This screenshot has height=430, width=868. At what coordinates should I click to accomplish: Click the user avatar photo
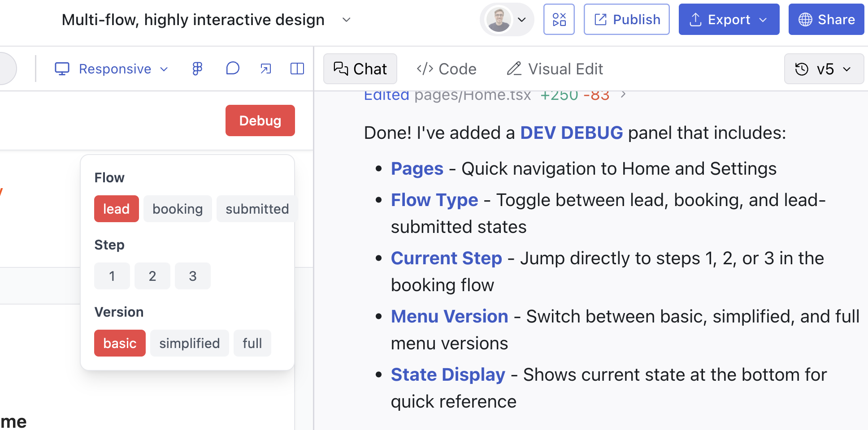coord(499,19)
